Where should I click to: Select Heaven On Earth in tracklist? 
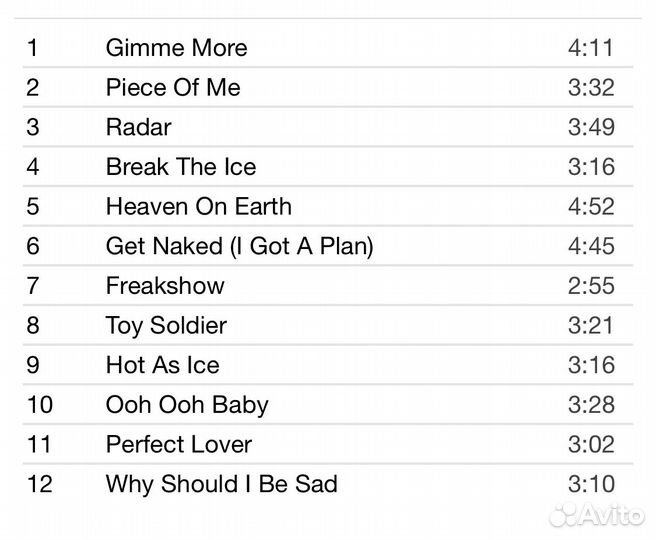199,207
